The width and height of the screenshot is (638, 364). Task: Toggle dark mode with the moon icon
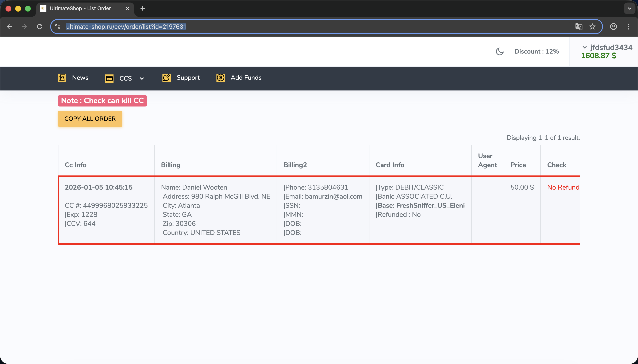(x=499, y=51)
